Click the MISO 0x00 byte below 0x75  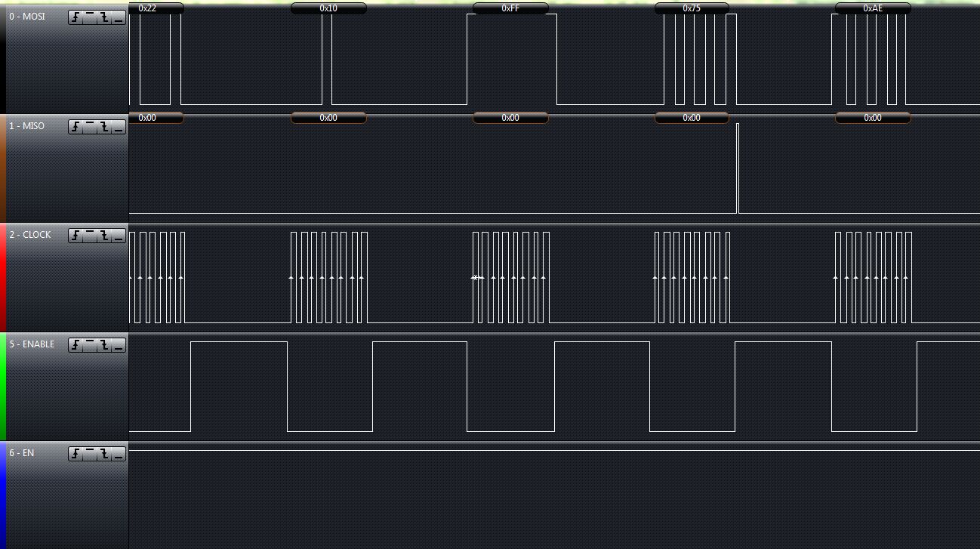click(x=692, y=118)
